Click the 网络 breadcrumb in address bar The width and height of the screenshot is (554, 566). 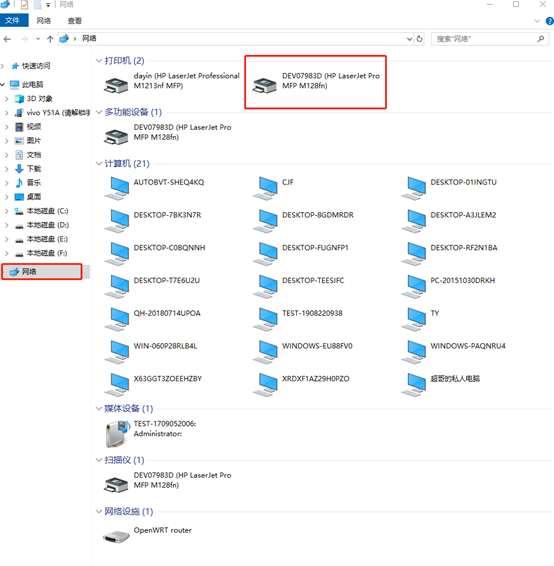(89, 38)
